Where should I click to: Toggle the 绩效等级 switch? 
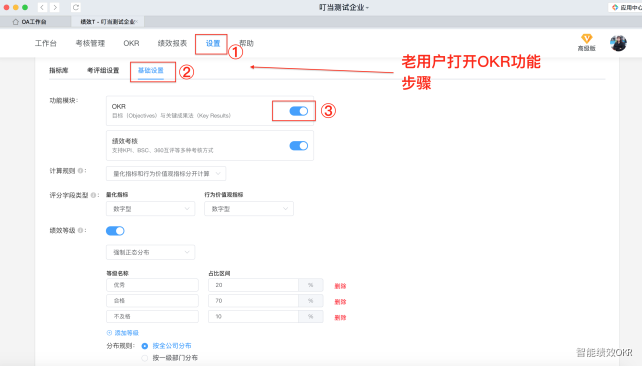click(x=115, y=231)
